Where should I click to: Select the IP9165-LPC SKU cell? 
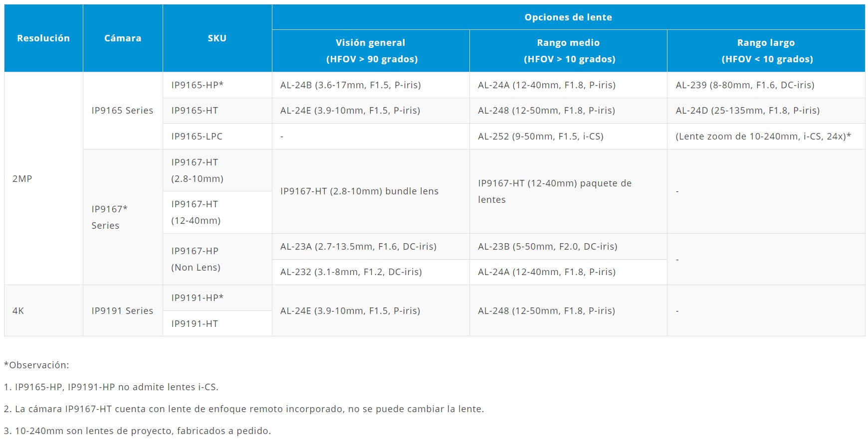click(197, 137)
